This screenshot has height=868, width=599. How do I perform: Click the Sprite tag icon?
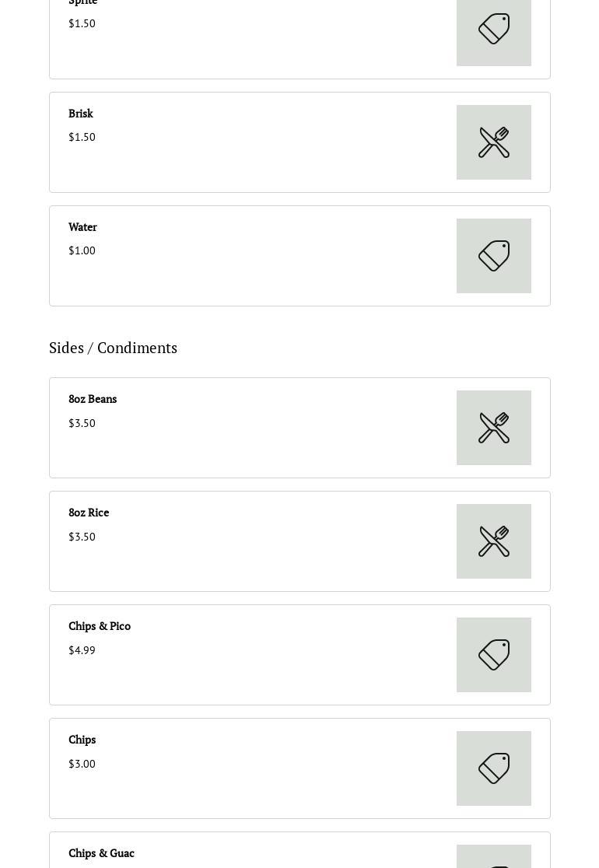[494, 30]
